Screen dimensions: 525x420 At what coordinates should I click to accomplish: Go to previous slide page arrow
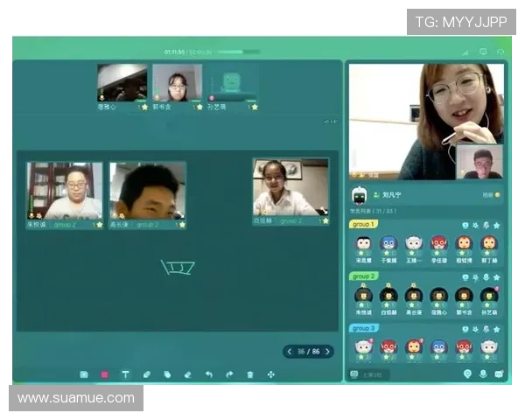click(x=290, y=352)
